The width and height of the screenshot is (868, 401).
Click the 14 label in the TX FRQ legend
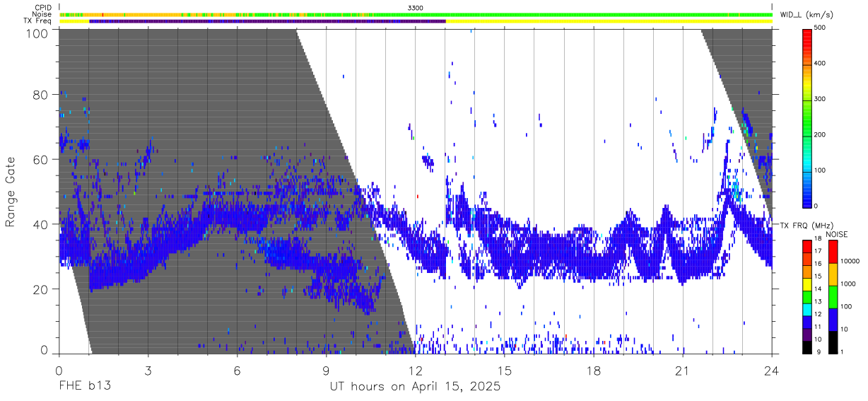coord(818,289)
